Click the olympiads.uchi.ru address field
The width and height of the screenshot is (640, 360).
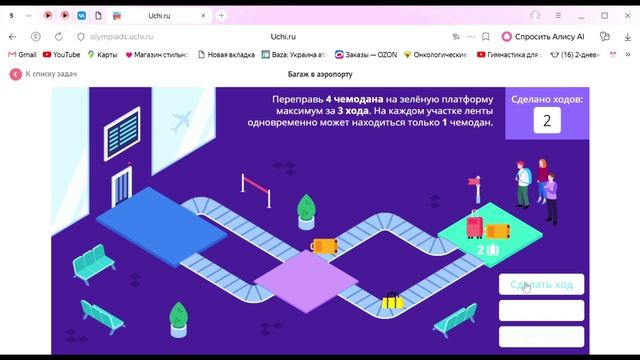click(122, 37)
